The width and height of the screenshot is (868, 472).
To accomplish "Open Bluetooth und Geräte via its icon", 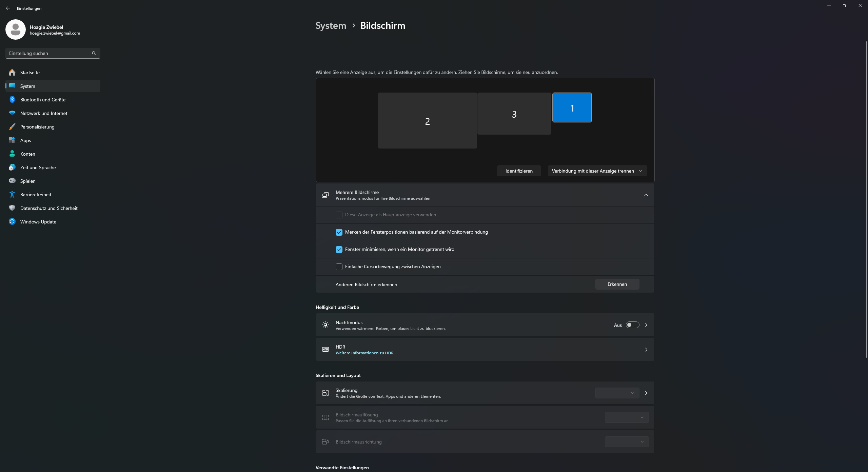I will point(12,99).
